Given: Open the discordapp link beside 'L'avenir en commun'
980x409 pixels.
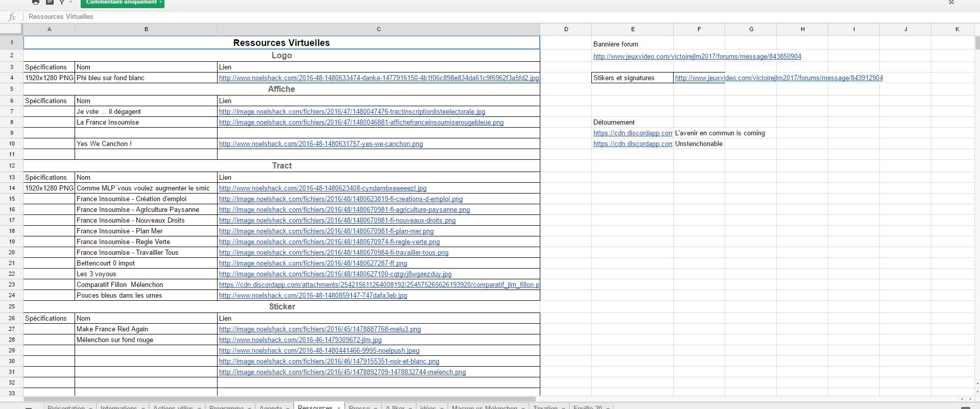Looking at the screenshot, I should point(633,133).
